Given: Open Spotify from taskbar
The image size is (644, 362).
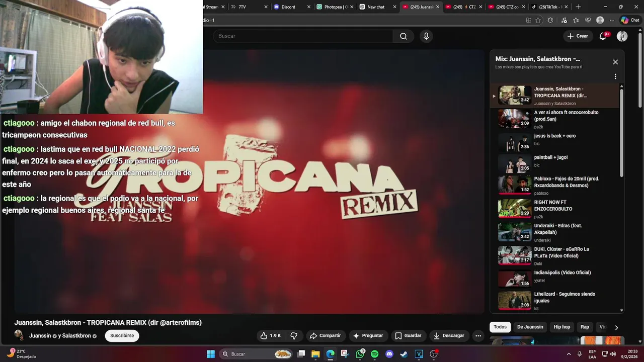Looking at the screenshot, I should 374,354.
